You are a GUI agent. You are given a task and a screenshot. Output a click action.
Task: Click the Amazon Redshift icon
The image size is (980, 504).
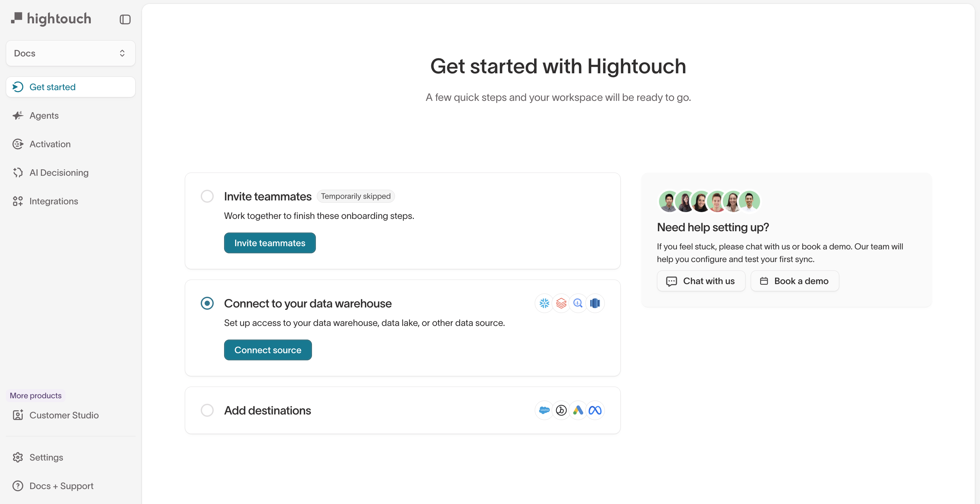coord(595,303)
